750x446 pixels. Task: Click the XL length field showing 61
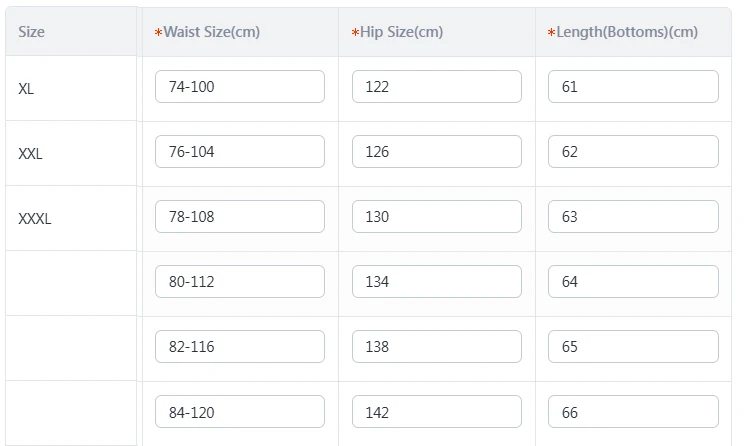(633, 87)
